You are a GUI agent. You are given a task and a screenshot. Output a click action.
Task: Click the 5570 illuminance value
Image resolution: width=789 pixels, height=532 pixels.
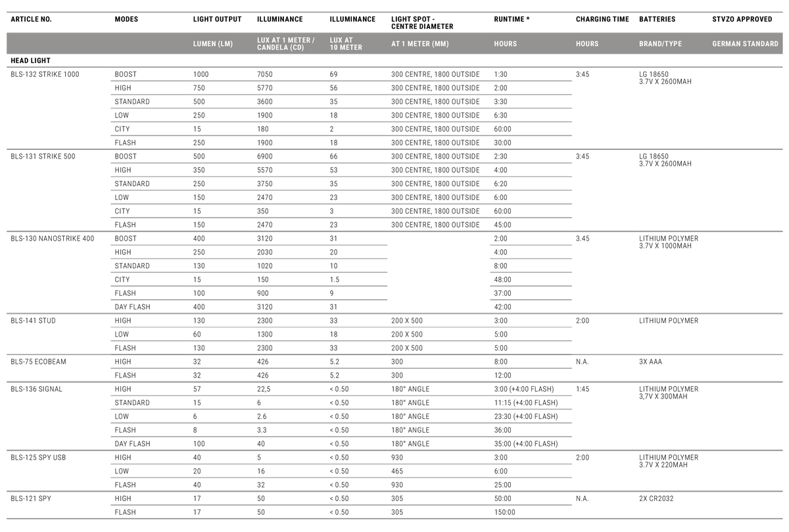pos(265,170)
